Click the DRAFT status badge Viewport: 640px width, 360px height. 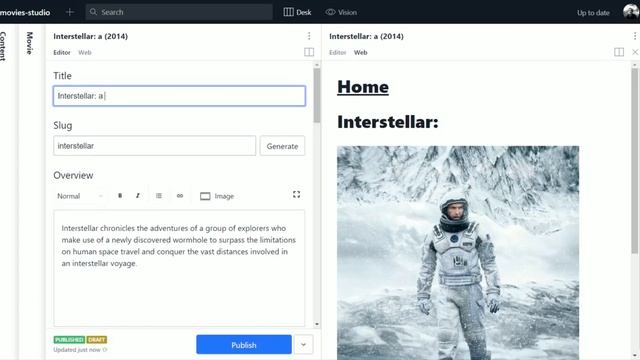tap(97, 340)
